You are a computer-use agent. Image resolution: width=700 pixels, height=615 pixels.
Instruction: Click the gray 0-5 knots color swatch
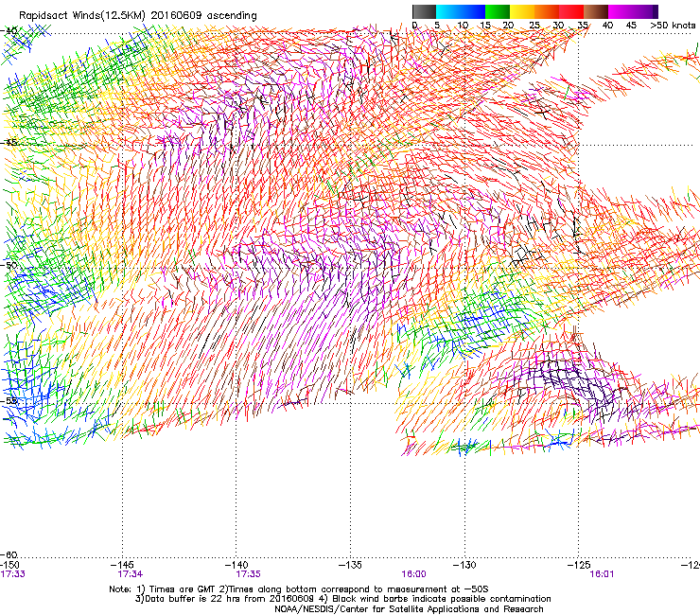tap(424, 11)
